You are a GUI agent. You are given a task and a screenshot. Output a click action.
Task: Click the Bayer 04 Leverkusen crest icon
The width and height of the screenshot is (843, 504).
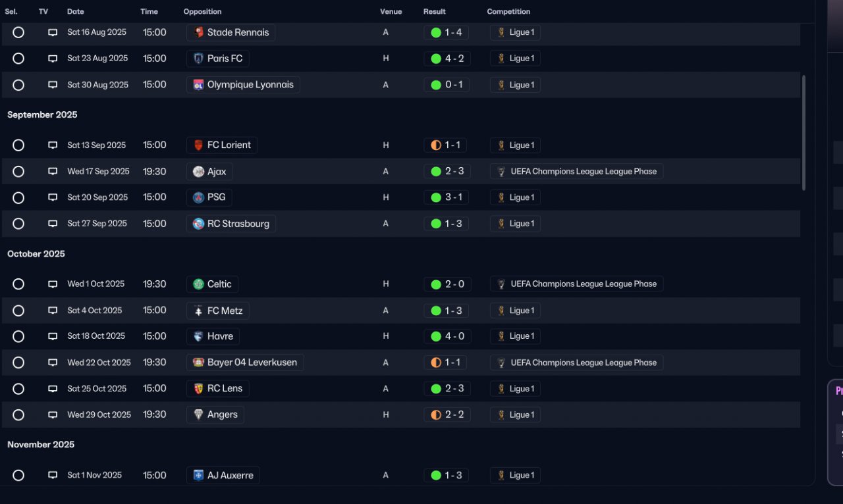coord(198,363)
